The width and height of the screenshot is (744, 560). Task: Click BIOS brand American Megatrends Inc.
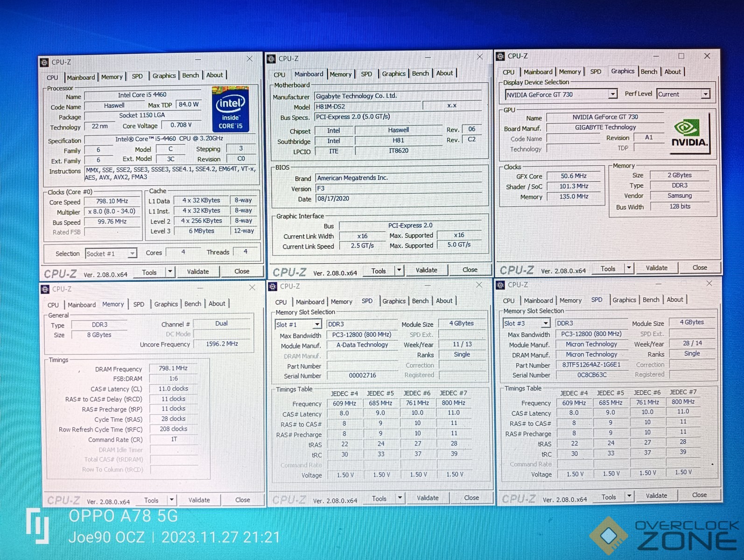pos(399,178)
